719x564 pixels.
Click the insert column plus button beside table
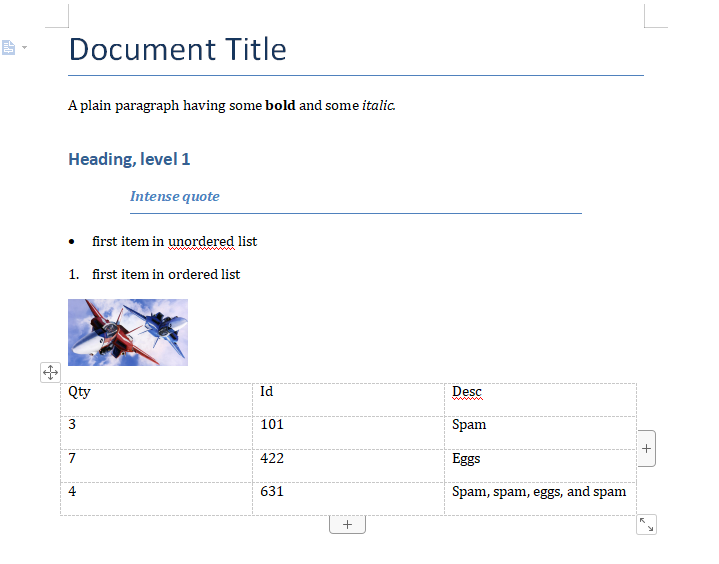[646, 448]
